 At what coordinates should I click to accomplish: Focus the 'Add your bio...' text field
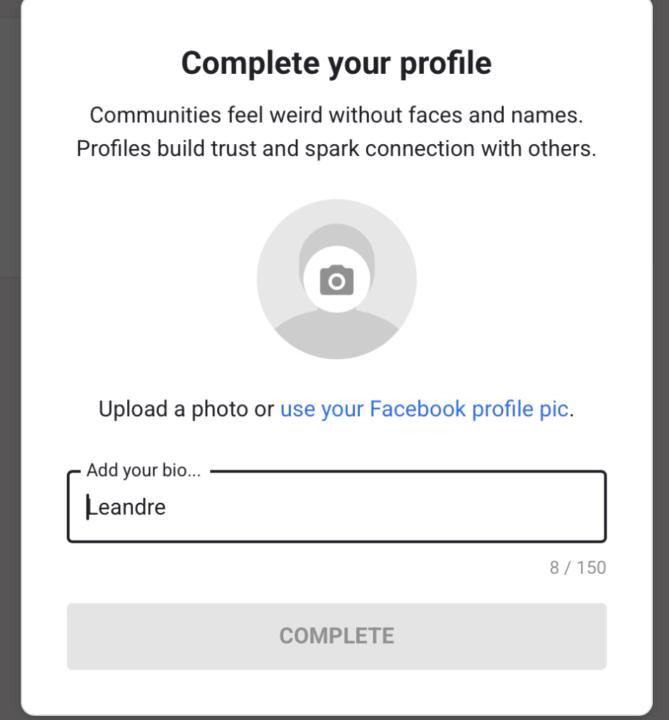coord(336,507)
